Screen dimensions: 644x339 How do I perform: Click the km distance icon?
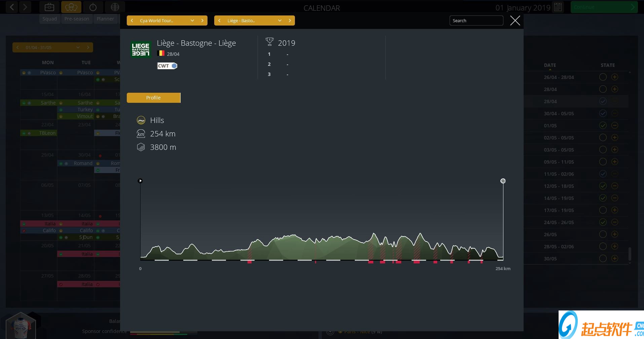click(x=141, y=134)
